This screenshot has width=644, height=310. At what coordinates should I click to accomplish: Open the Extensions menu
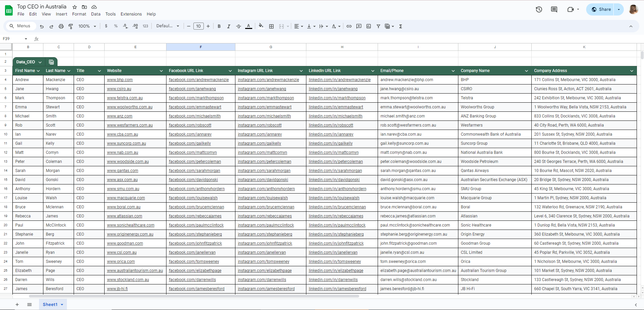131,14
